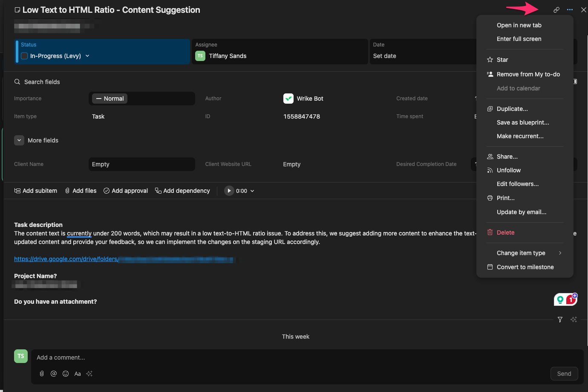This screenshot has width=588, height=392.
Task: Open the comment stream filter icon
Action: click(x=560, y=319)
